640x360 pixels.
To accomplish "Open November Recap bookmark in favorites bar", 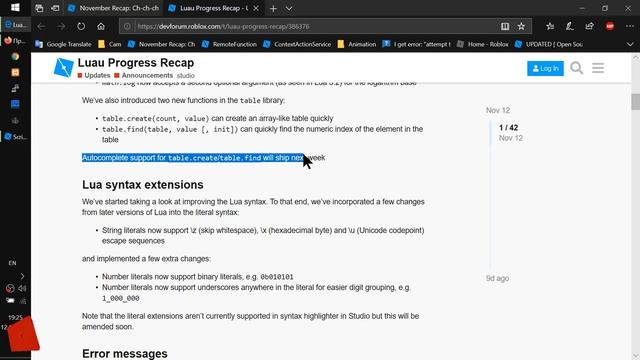I will pyautogui.click(x=162, y=44).
